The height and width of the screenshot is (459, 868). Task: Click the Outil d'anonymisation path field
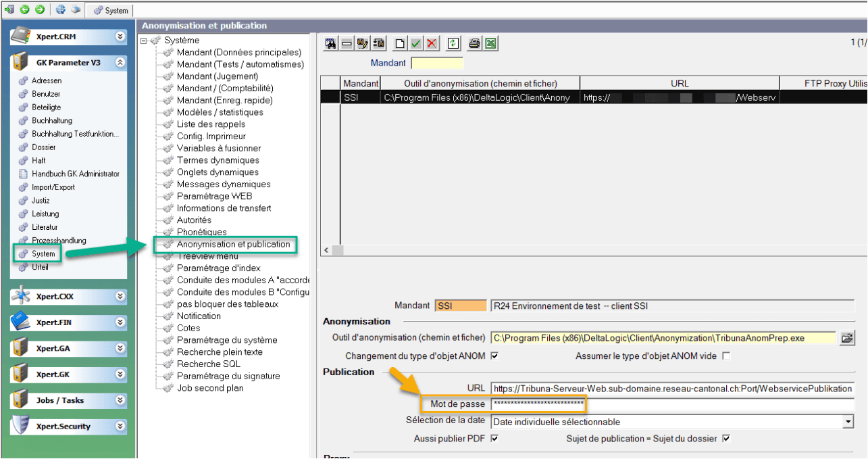point(664,338)
